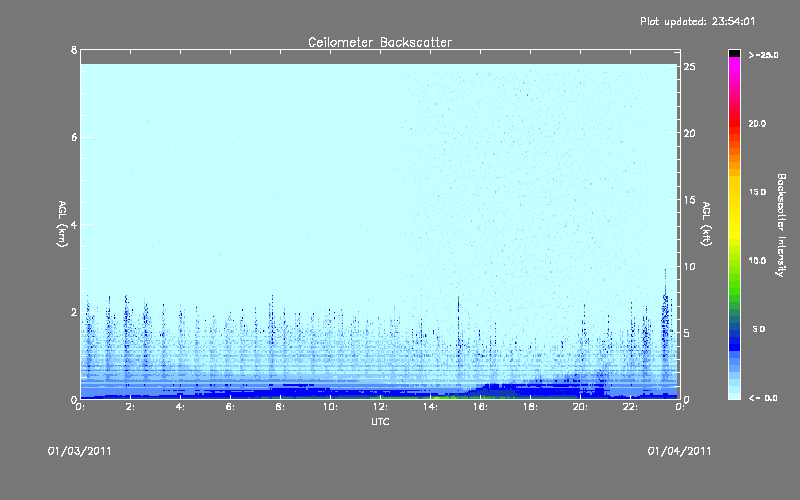The width and height of the screenshot is (800, 500).
Task: Click the 10 kft tick label on right axis
Action: [x=689, y=266]
